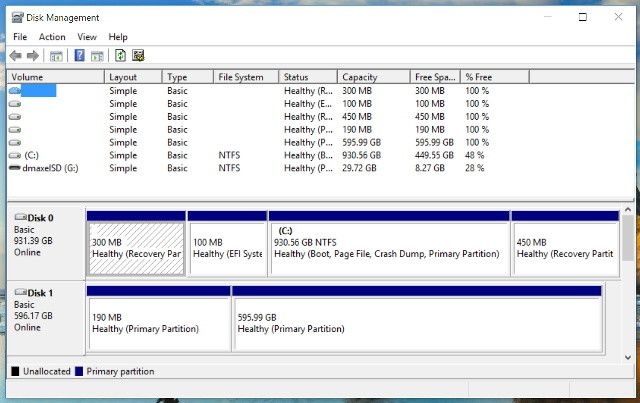Click the Disk 1 596.17 GB label
The width and height of the screenshot is (640, 403).
coord(33,316)
